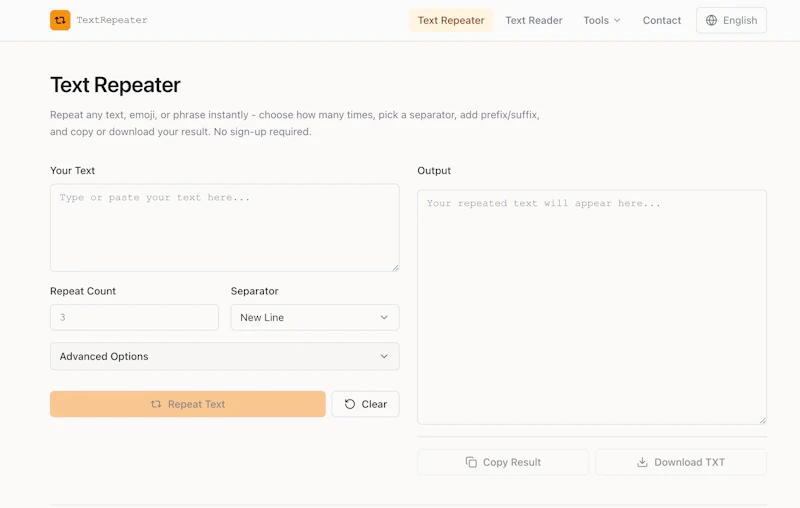The image size is (800, 508).
Task: Click the Clear button
Action: [366, 404]
